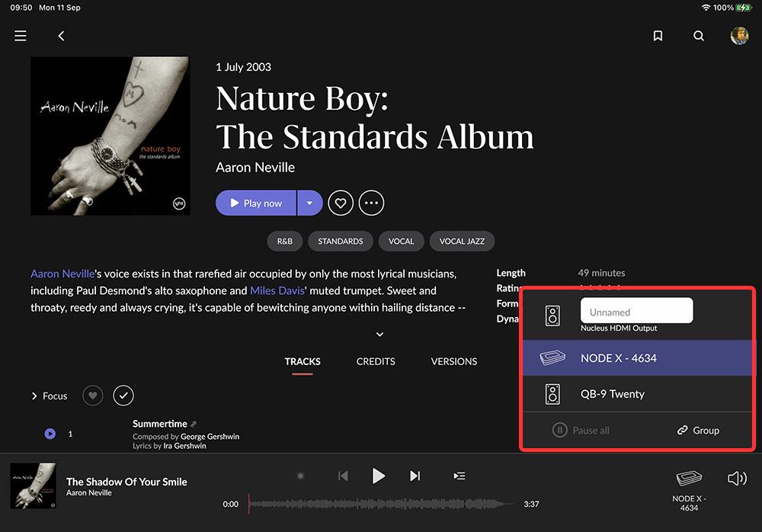Open the three-dot album options menu
Image resolution: width=762 pixels, height=532 pixels.
(x=371, y=203)
